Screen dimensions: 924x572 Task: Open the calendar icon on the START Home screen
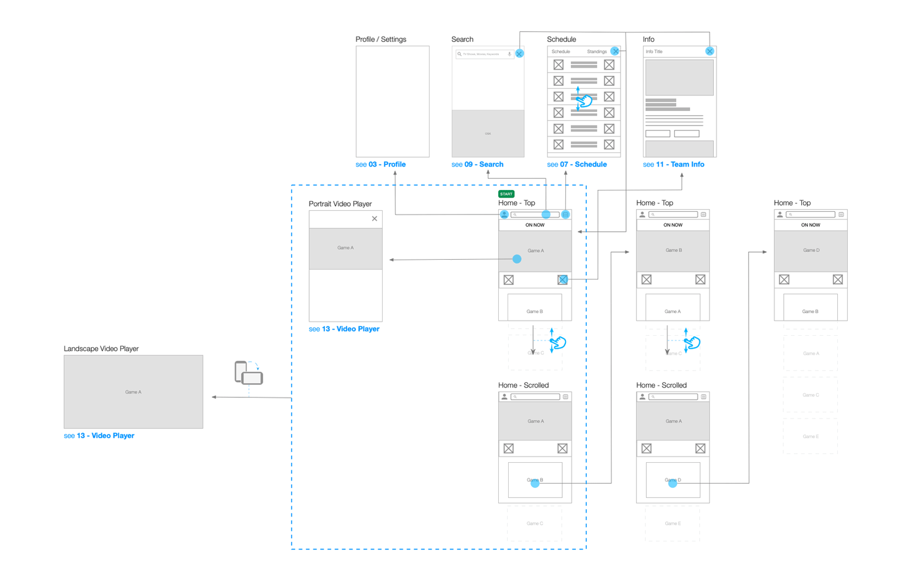click(x=566, y=214)
